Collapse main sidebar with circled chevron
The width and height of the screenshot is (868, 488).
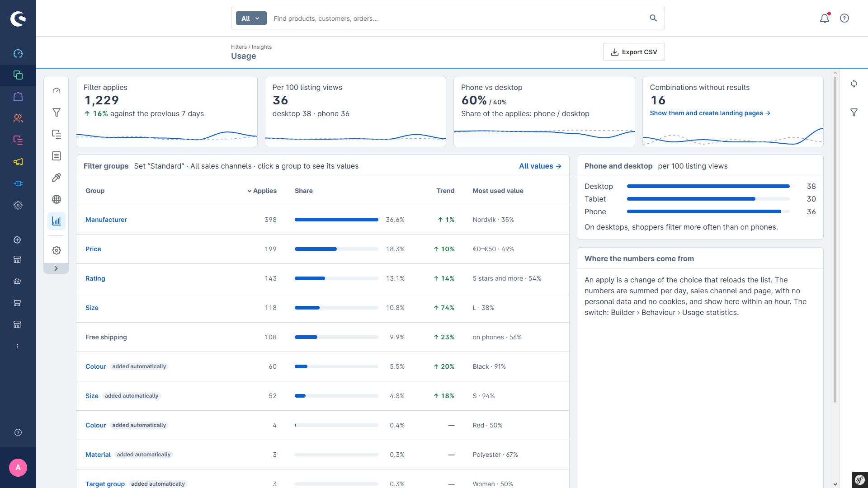[18, 432]
